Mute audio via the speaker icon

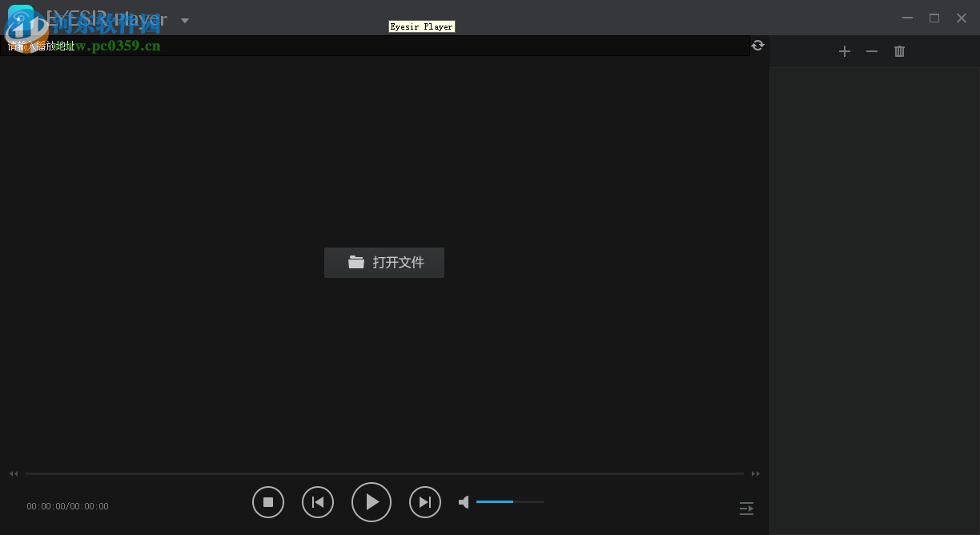[x=464, y=501]
